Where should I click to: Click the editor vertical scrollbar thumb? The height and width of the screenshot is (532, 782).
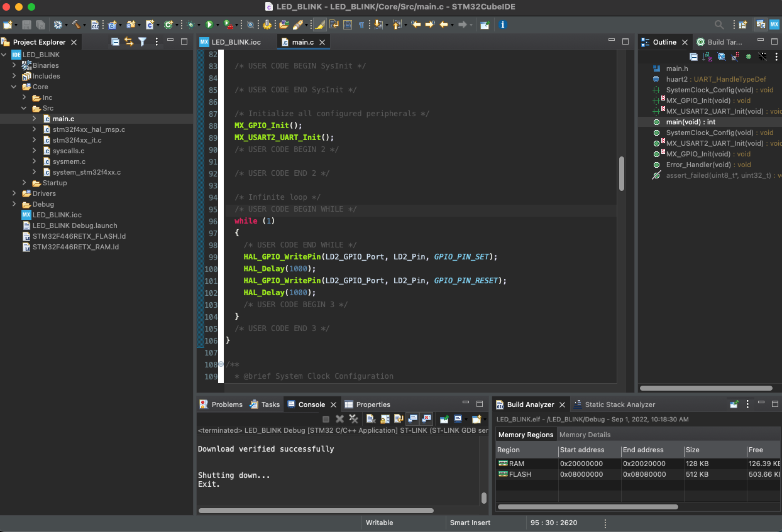click(622, 174)
